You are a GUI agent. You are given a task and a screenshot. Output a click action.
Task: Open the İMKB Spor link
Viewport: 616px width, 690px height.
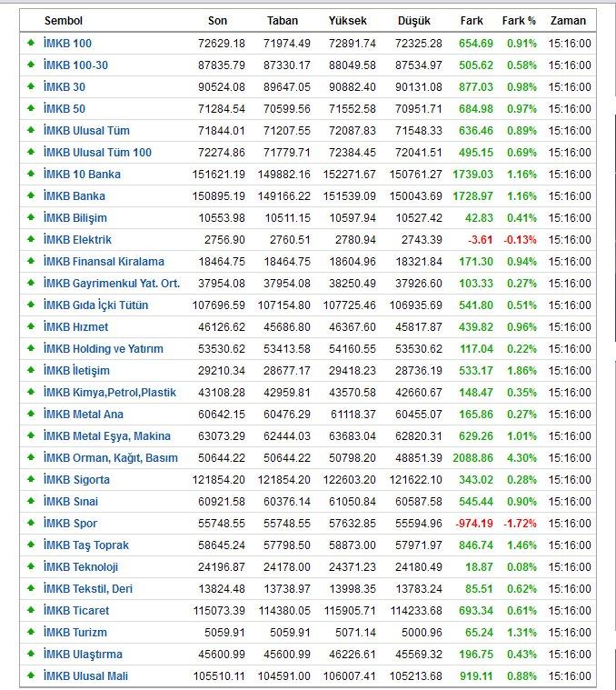tap(70, 524)
